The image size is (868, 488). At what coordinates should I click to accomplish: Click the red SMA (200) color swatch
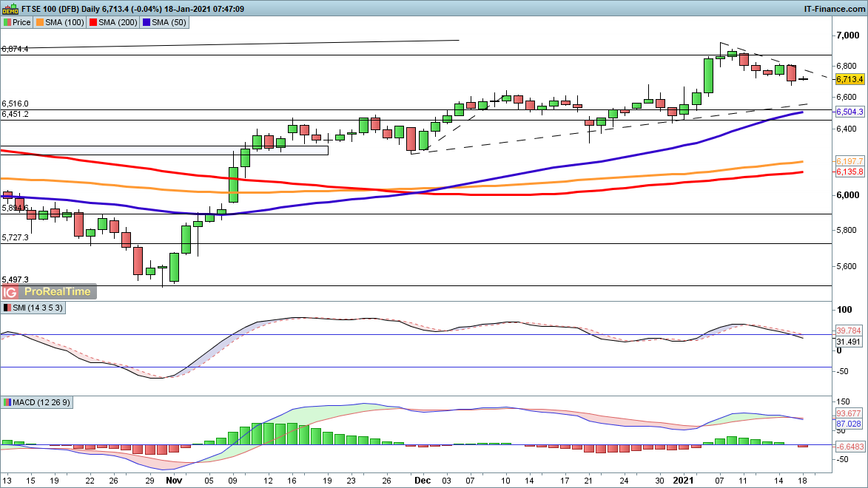coord(93,22)
